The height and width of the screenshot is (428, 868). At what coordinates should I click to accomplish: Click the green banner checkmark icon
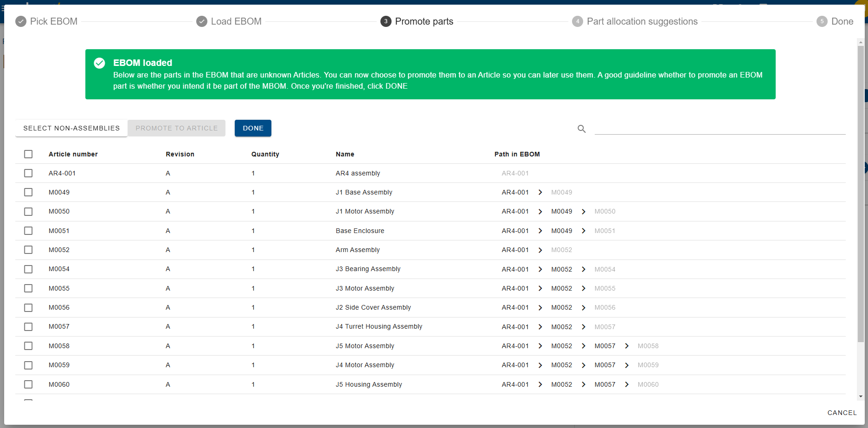pyautogui.click(x=99, y=63)
